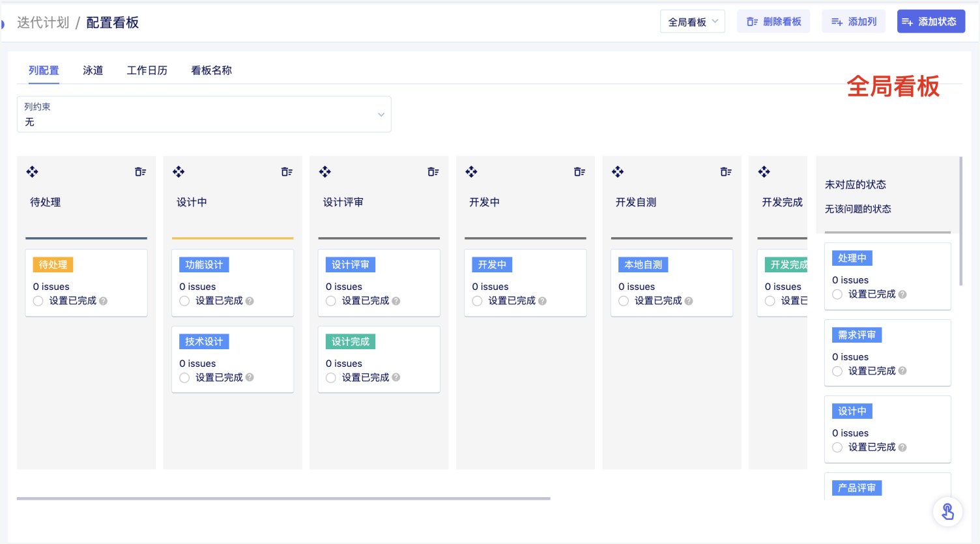Help icon on 处理中 card
Screen dimensions: 980x544
pos(902,294)
